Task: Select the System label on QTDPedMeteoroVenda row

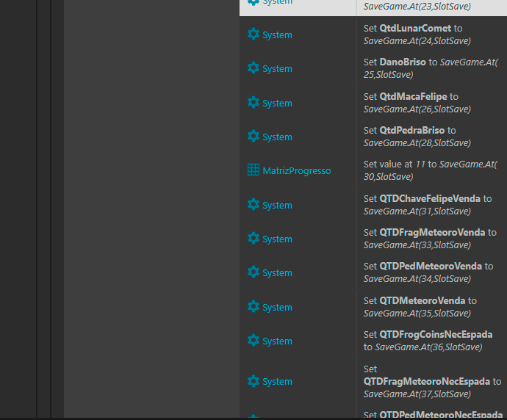Action: coord(278,273)
